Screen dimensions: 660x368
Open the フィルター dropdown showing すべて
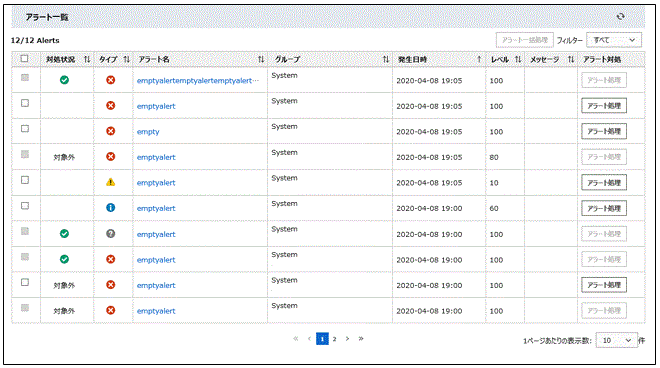point(614,40)
